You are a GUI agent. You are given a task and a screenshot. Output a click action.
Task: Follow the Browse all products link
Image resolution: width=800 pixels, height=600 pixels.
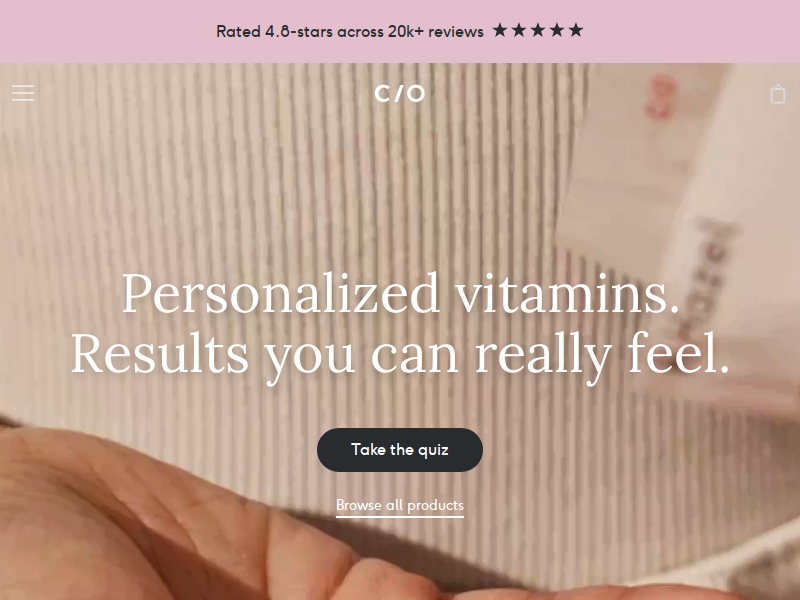pyautogui.click(x=399, y=505)
